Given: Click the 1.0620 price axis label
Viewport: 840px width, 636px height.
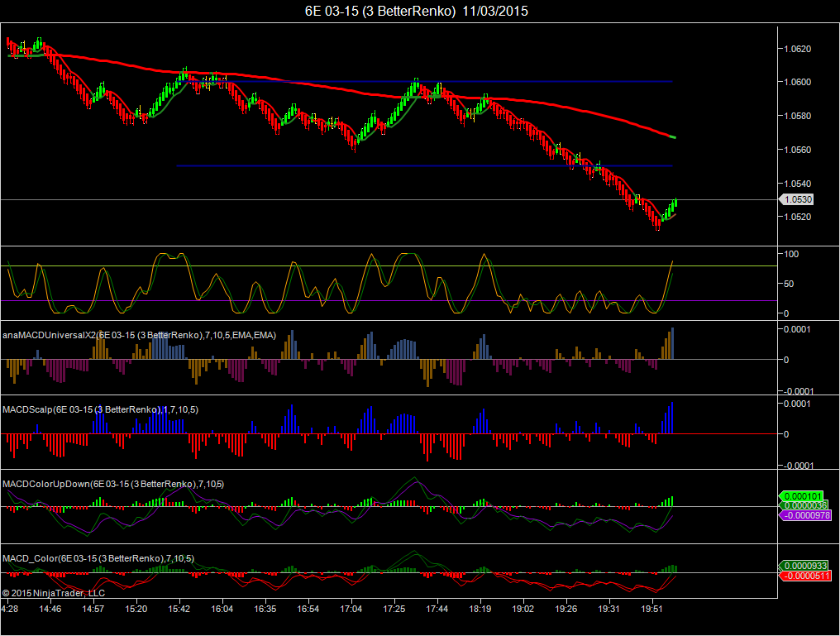Looking at the screenshot, I should 797,49.
